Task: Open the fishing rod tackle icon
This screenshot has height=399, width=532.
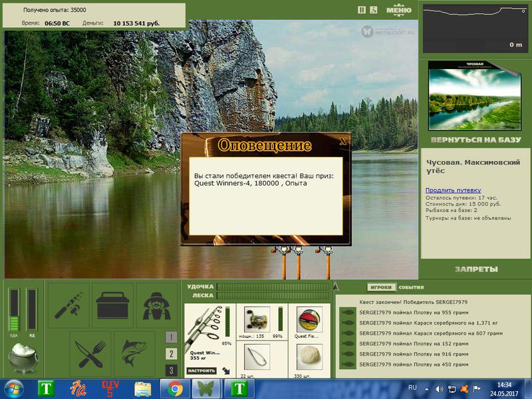Action: coord(69,305)
